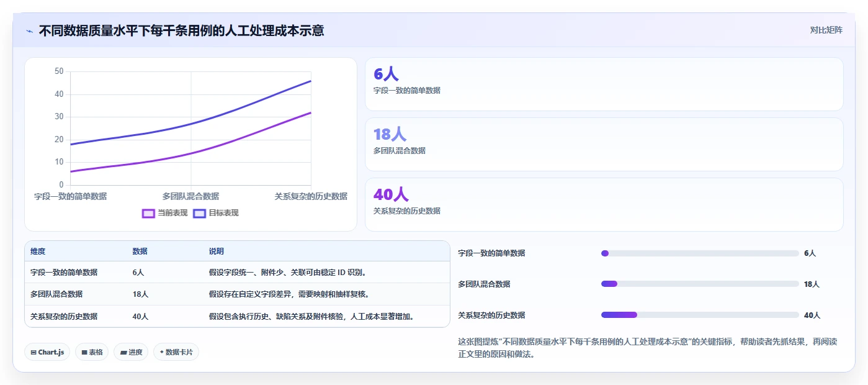Click the 维度 column header
The width and height of the screenshot is (868, 385).
tap(38, 251)
